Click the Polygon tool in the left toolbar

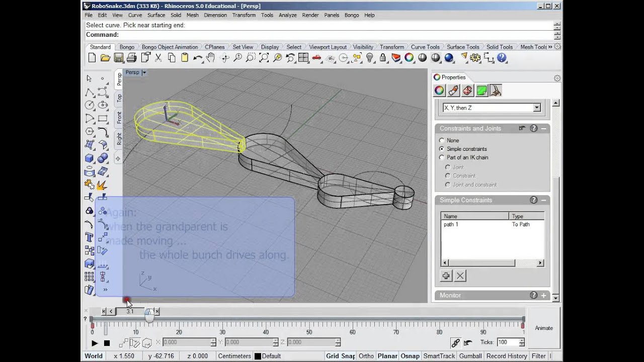pyautogui.click(x=90, y=132)
